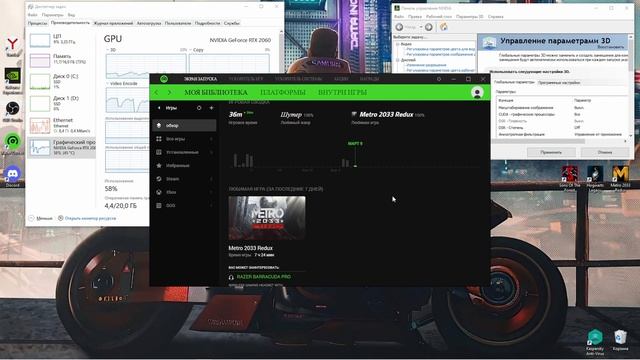Open Параметры 3D menu in NVIDIA panel

pos(469,17)
